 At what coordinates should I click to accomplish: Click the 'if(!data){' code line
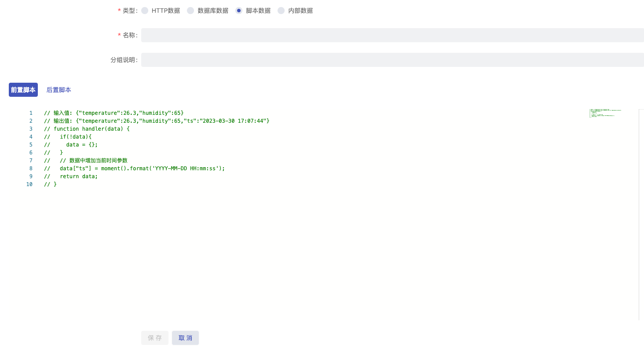[x=68, y=137]
